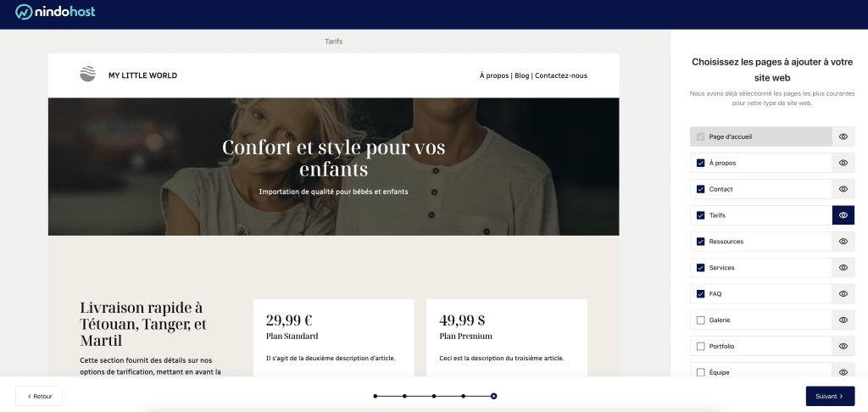Click the highlighted Tarifs eye icon
Viewport: 868px width, 412px height.
[843, 215]
